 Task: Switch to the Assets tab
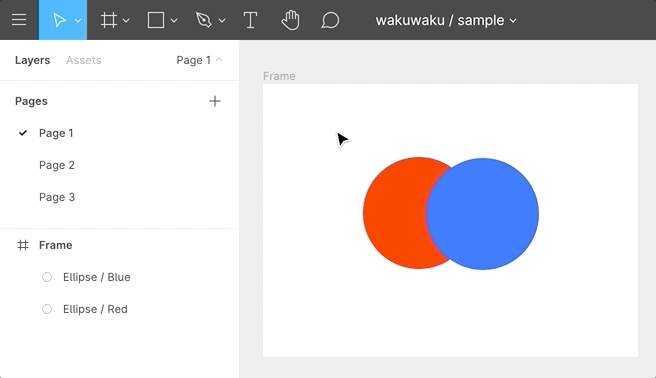[84, 60]
